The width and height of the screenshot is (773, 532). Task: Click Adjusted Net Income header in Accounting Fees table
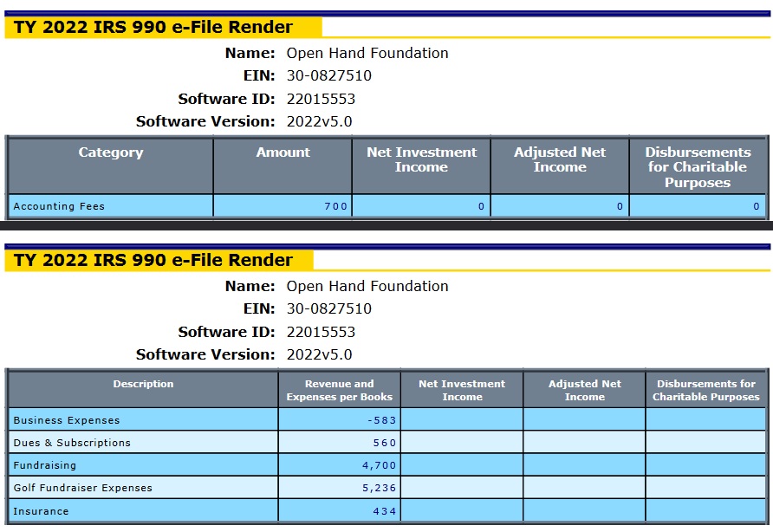[560, 166]
